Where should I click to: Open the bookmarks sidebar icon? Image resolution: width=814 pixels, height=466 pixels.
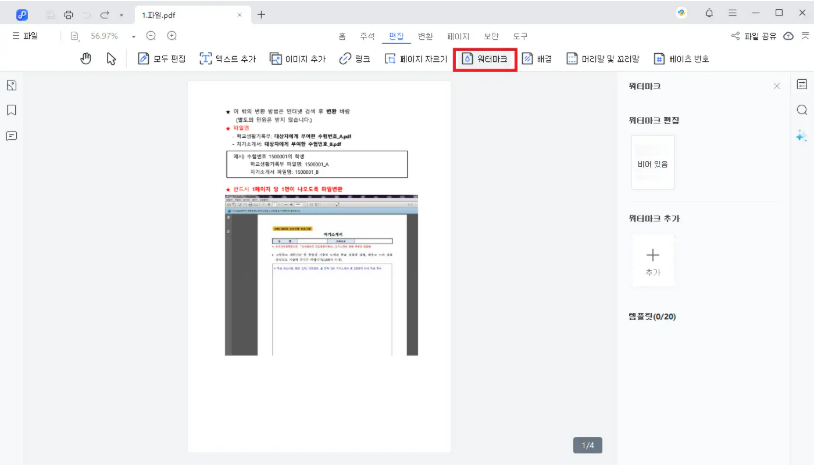tap(11, 110)
